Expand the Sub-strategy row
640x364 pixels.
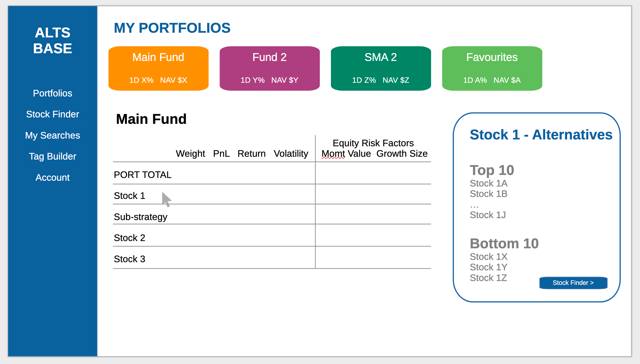[x=141, y=217]
